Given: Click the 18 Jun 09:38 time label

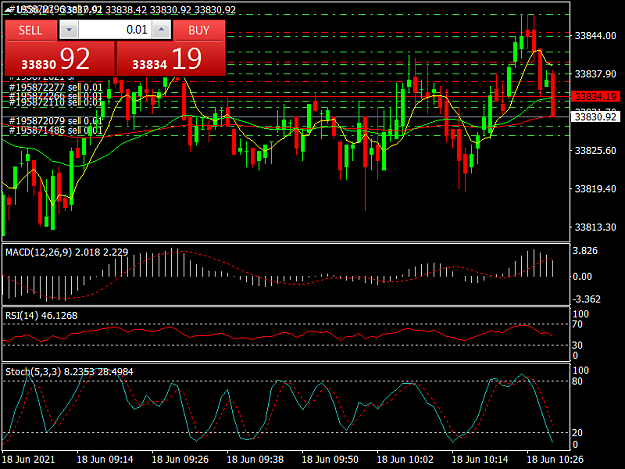Looking at the screenshot, I should [255, 459].
